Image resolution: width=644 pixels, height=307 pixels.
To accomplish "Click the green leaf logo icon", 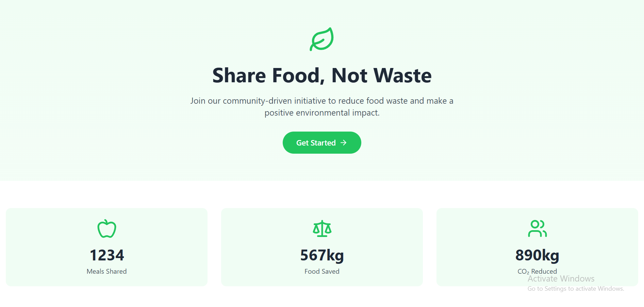I will [x=322, y=39].
